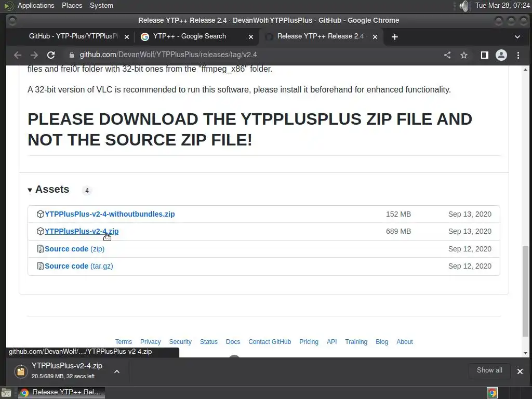Bookmark this page with the star icon

464,55
